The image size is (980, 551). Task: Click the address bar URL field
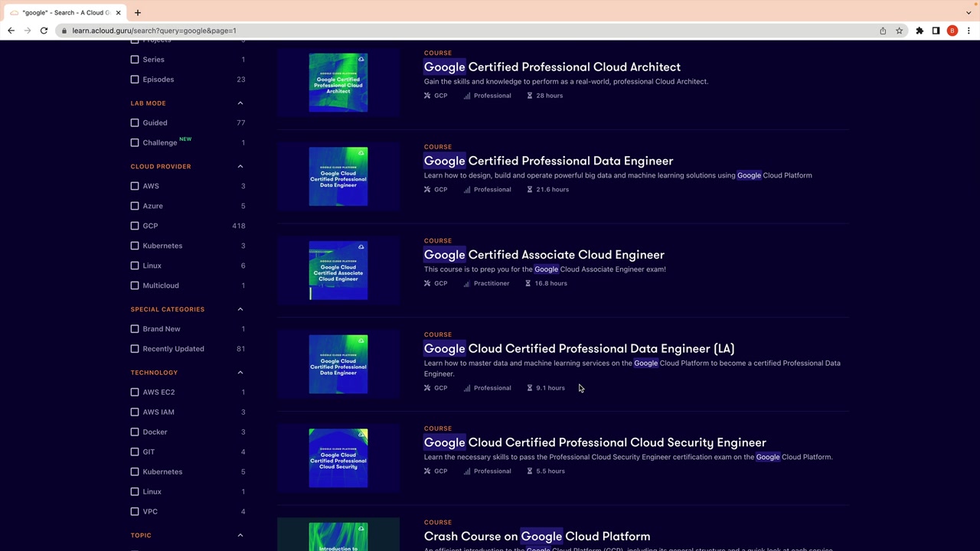[x=467, y=31]
